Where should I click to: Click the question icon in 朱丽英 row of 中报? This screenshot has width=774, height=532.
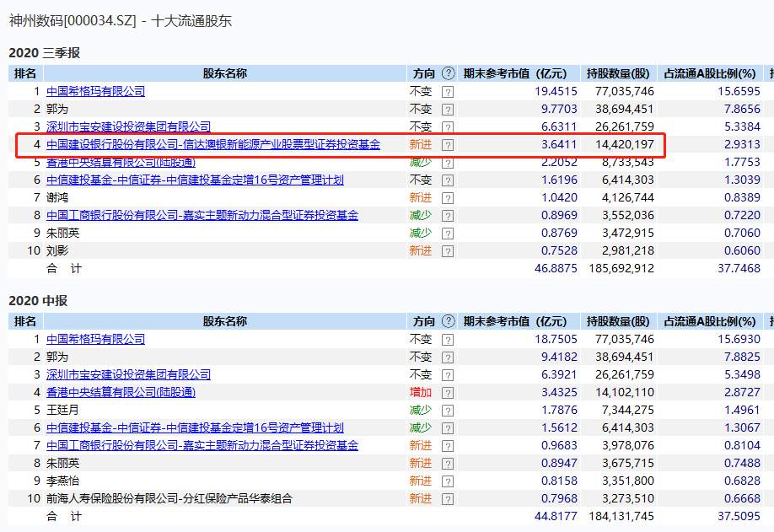448,464
